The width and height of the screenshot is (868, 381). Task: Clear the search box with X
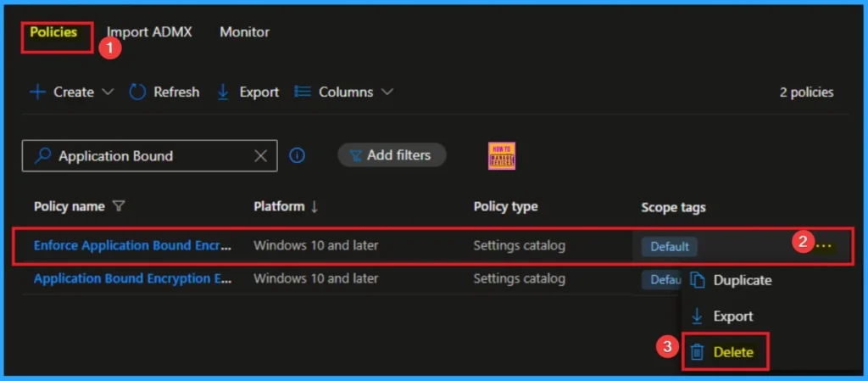pyautogui.click(x=260, y=156)
